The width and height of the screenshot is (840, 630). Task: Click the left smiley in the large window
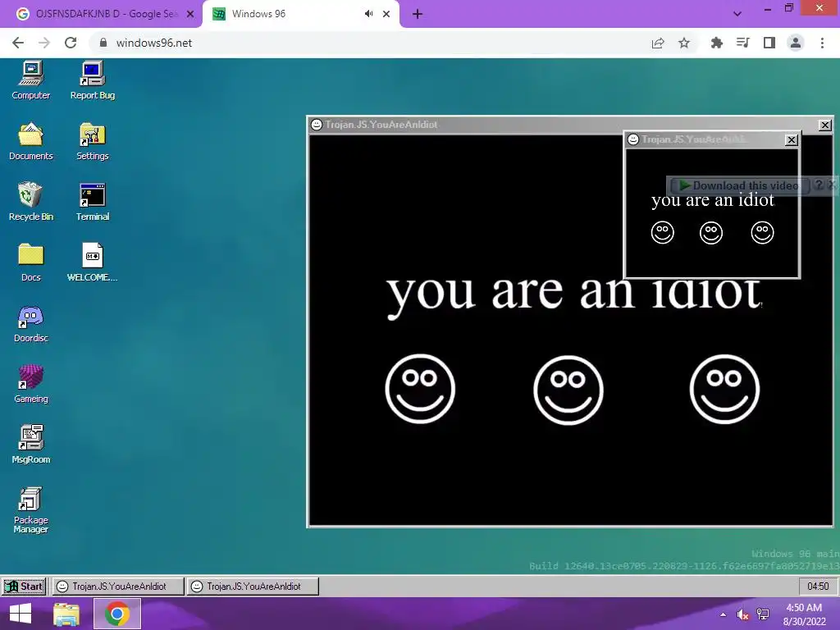pyautogui.click(x=420, y=389)
